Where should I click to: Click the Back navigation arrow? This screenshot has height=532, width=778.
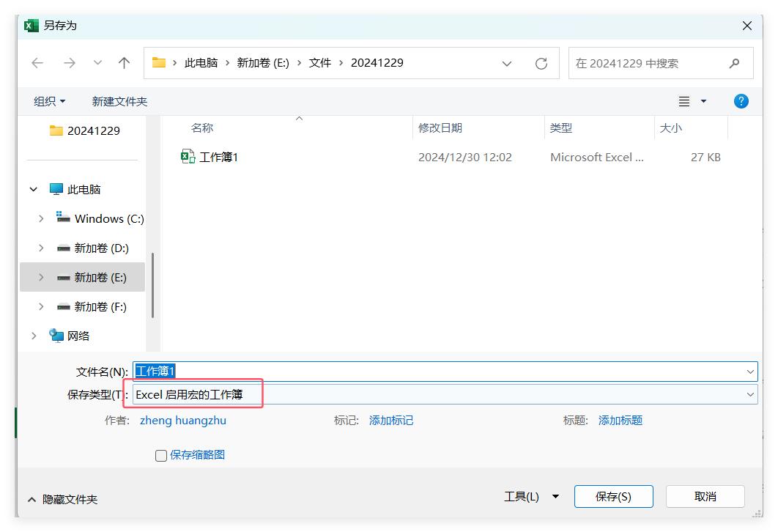click(x=37, y=63)
